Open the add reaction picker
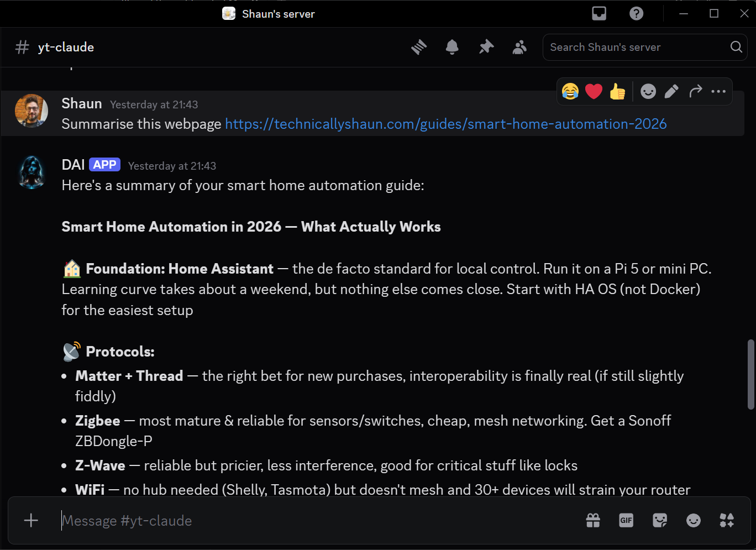The height and width of the screenshot is (550, 756). coord(648,91)
